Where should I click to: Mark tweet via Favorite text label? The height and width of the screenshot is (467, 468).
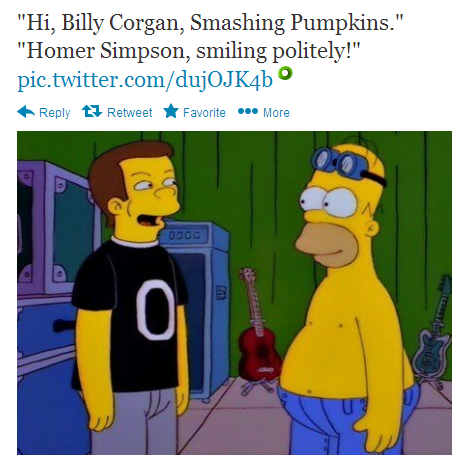pyautogui.click(x=204, y=113)
